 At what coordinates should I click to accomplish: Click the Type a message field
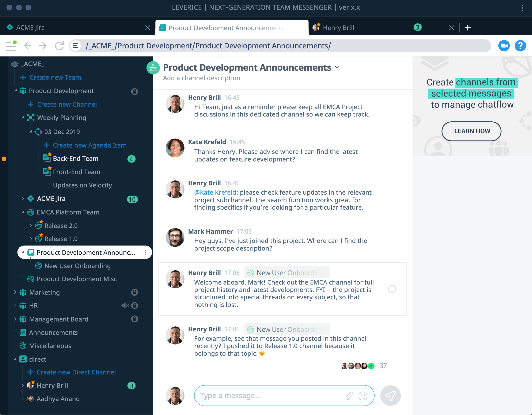coord(268,396)
